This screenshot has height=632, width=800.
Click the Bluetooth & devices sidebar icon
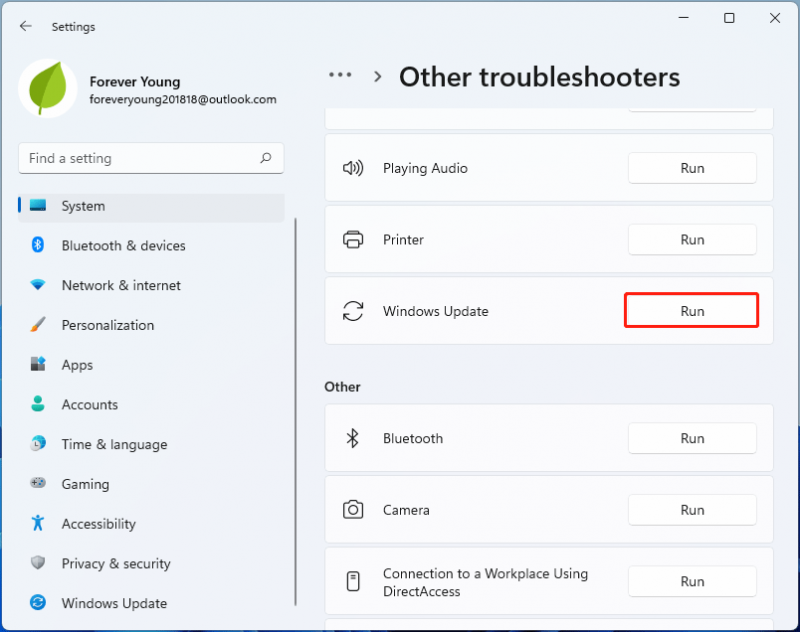click(x=38, y=245)
